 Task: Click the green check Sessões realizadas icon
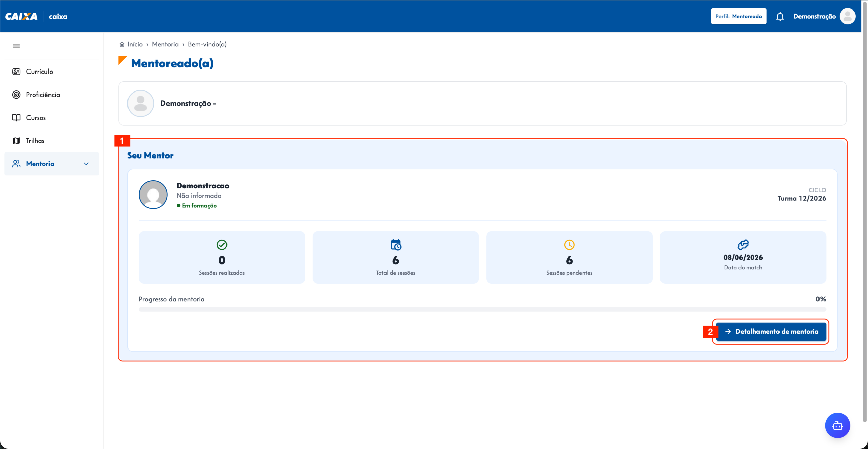pos(222,245)
